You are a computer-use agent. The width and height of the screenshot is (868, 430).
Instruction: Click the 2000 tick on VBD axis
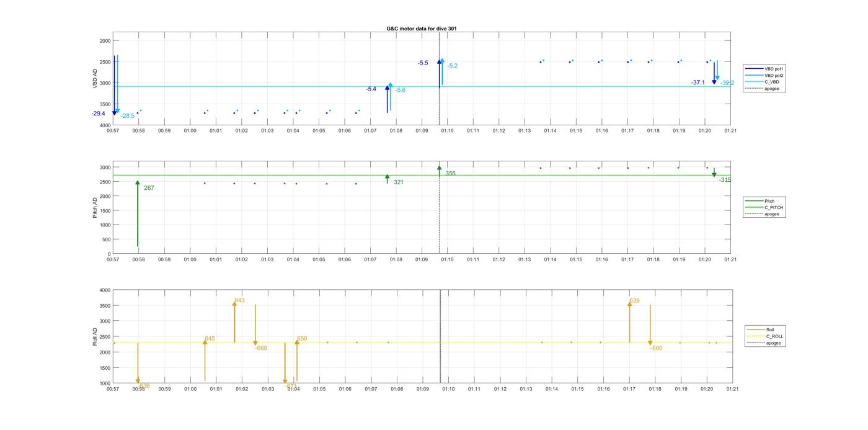(x=105, y=40)
